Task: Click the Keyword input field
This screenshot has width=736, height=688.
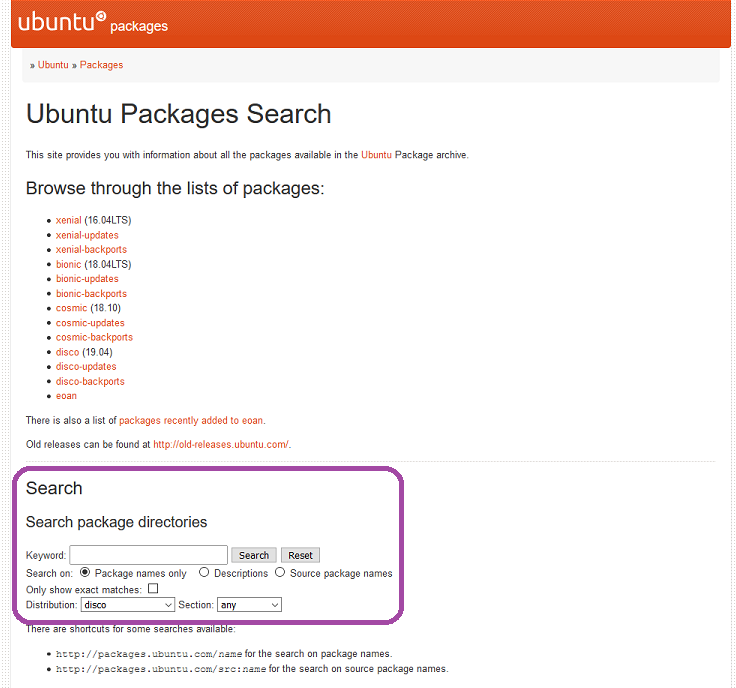Action: 148,555
